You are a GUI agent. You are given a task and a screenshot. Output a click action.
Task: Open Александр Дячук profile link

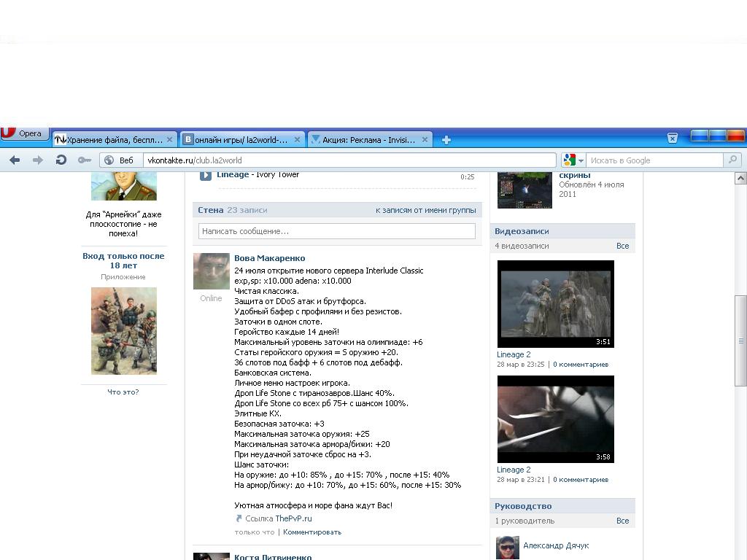(x=556, y=545)
